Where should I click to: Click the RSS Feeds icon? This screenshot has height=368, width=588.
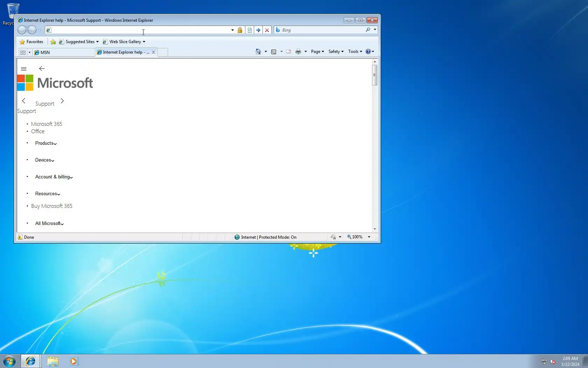(274, 52)
